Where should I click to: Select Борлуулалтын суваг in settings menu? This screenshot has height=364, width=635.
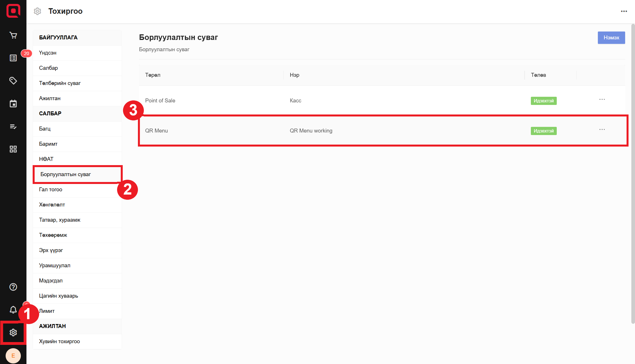[x=66, y=174]
